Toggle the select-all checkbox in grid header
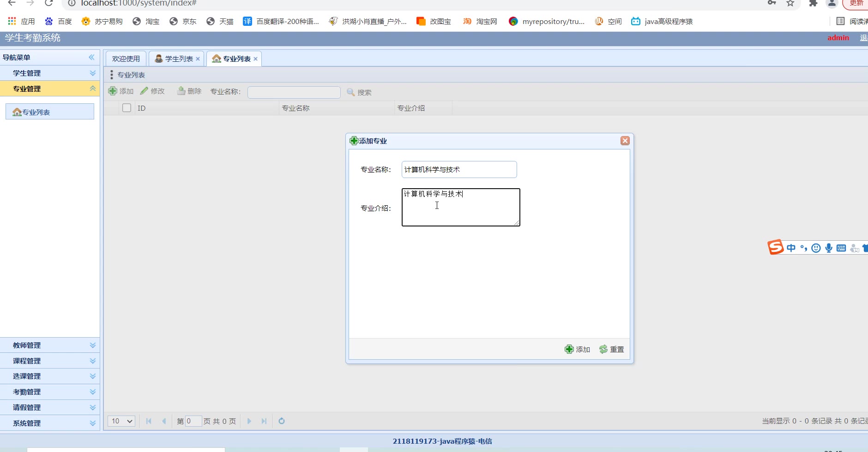This screenshot has height=452, width=868. [127, 108]
